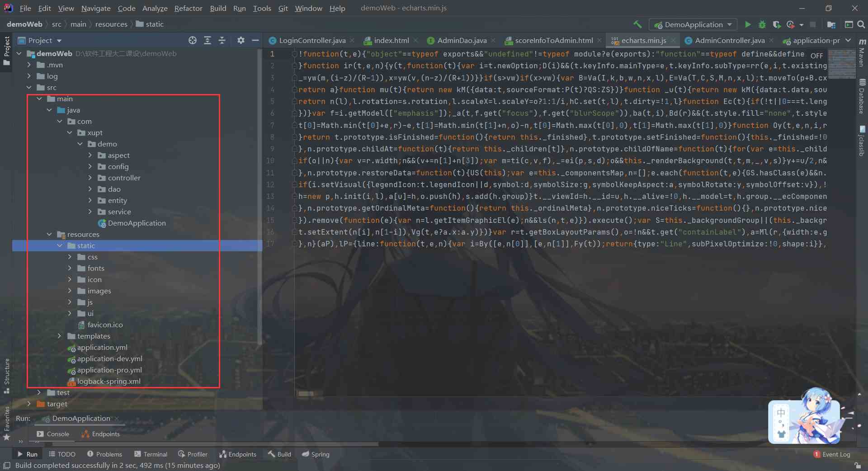Open the Search Everywhere magnifier icon
Image resolution: width=868 pixels, height=471 pixels.
coord(862,24)
